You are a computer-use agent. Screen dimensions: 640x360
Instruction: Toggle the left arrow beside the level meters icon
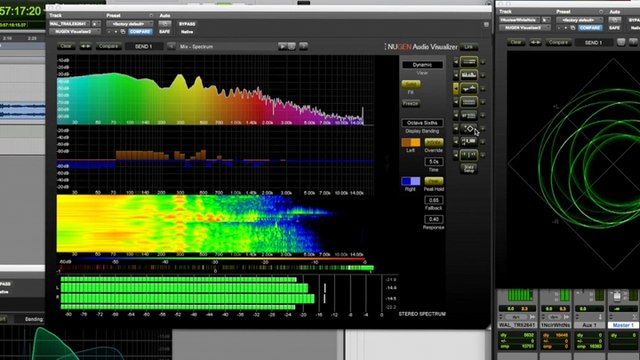[x=456, y=155]
